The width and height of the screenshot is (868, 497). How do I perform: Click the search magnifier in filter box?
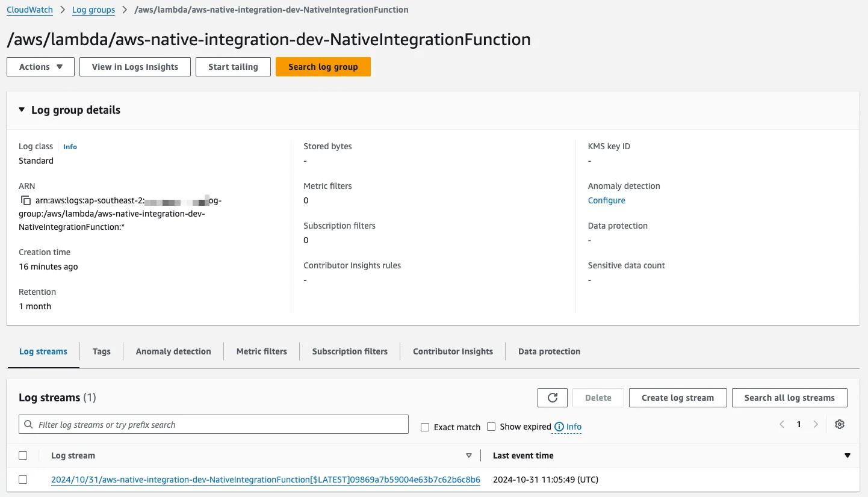28,424
